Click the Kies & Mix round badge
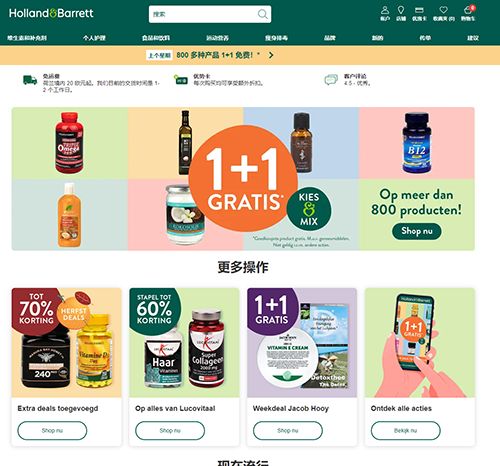500x466 pixels. tap(309, 209)
